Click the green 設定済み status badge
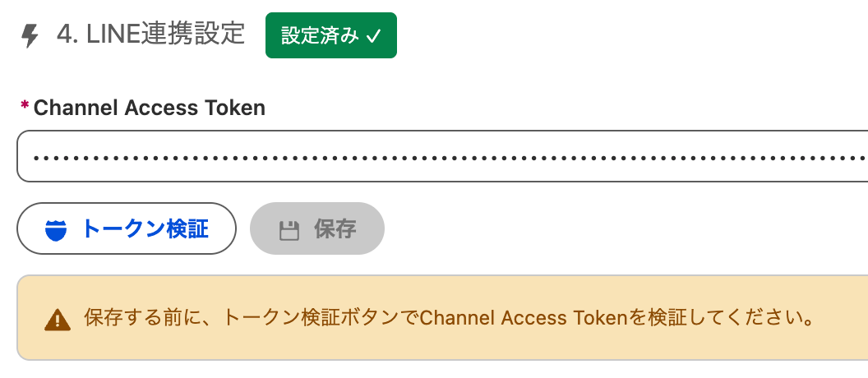This screenshot has height=378, width=868. [330, 36]
